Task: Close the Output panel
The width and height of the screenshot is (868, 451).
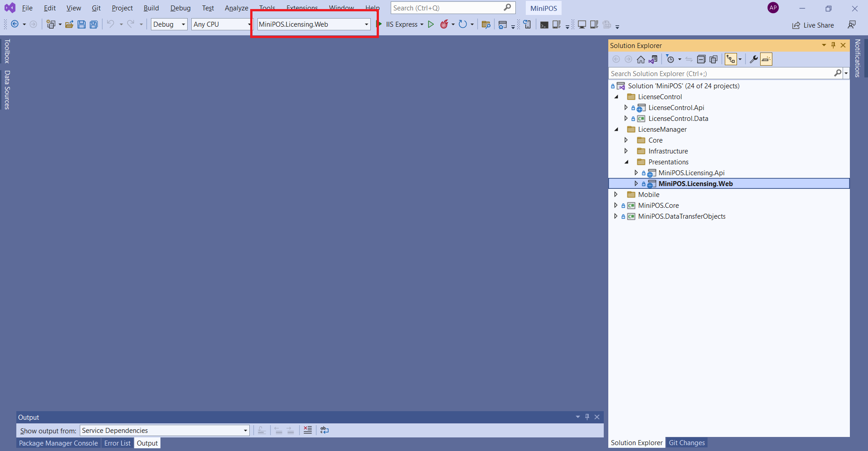Action: tap(597, 417)
